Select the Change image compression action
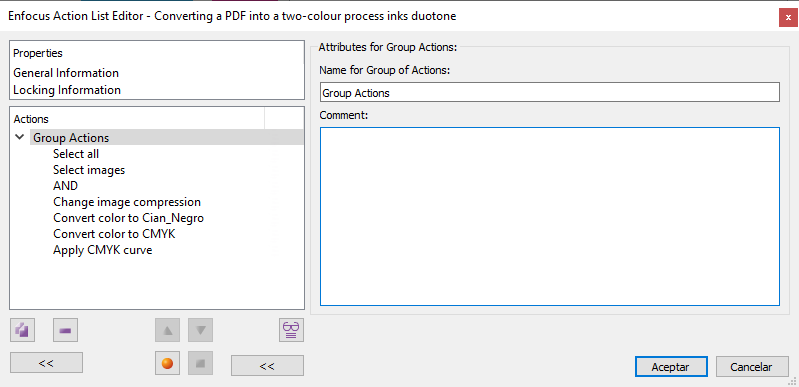The image size is (799, 387). pyautogui.click(x=127, y=202)
